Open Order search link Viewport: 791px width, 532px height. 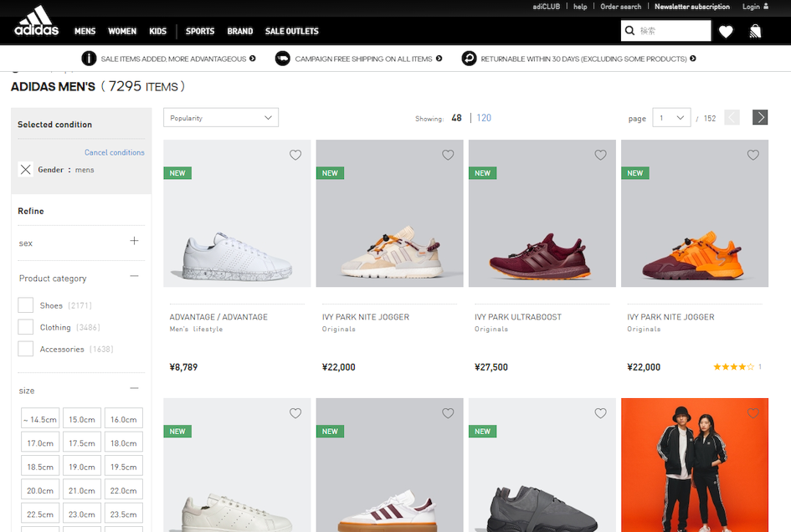[620, 7]
